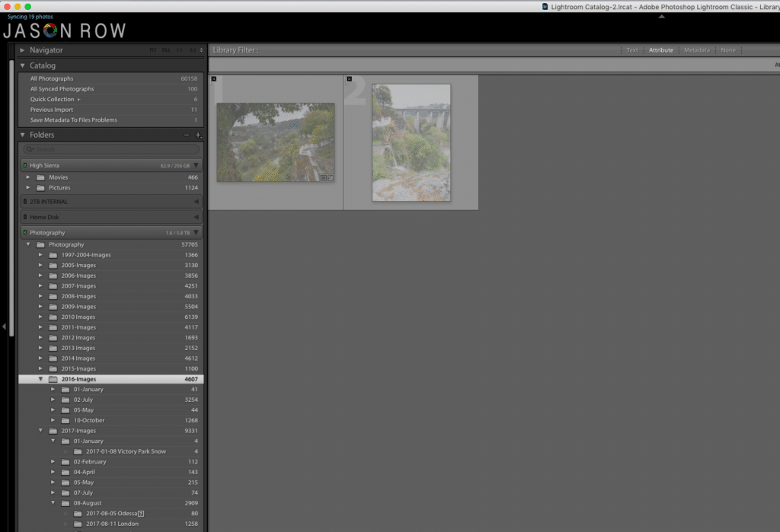This screenshot has width=780, height=532.
Task: Click the 2017-08-05 Odessa badge icon
Action: click(141, 514)
